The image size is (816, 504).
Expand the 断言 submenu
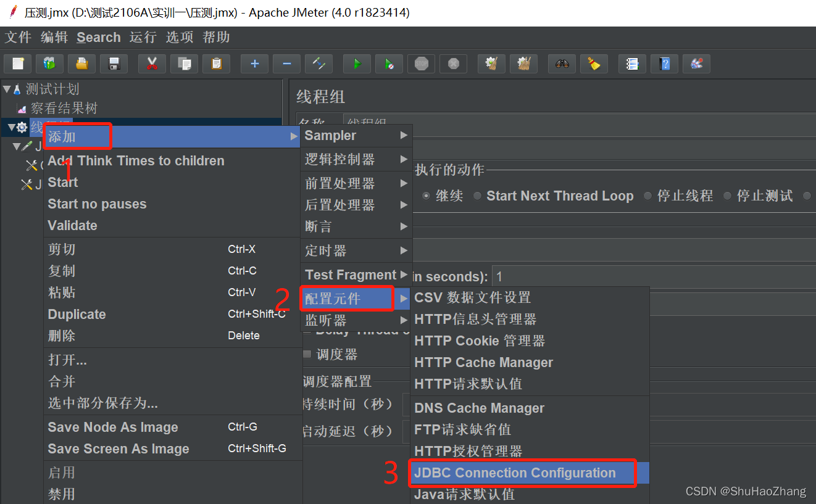point(356,226)
